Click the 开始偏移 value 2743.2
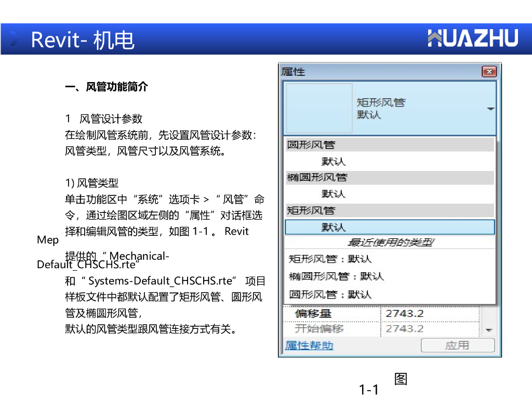The height and width of the screenshot is (399, 532). point(430,329)
